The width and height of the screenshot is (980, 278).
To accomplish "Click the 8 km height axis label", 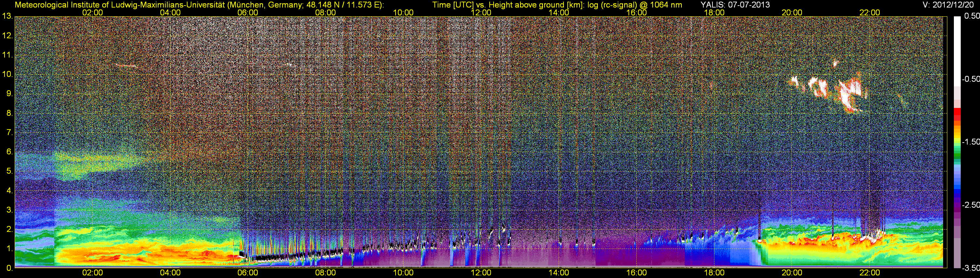I will pos(9,113).
